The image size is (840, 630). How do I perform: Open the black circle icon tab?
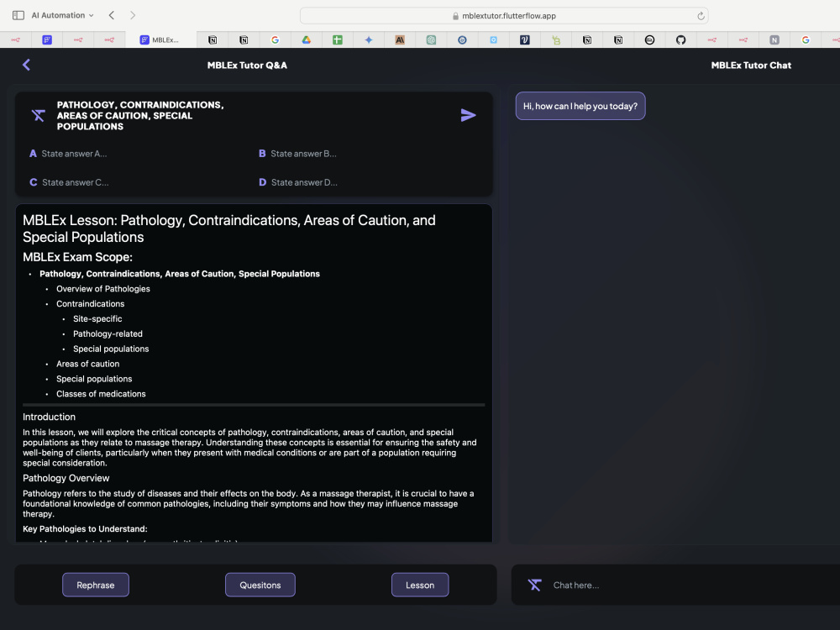click(x=649, y=39)
